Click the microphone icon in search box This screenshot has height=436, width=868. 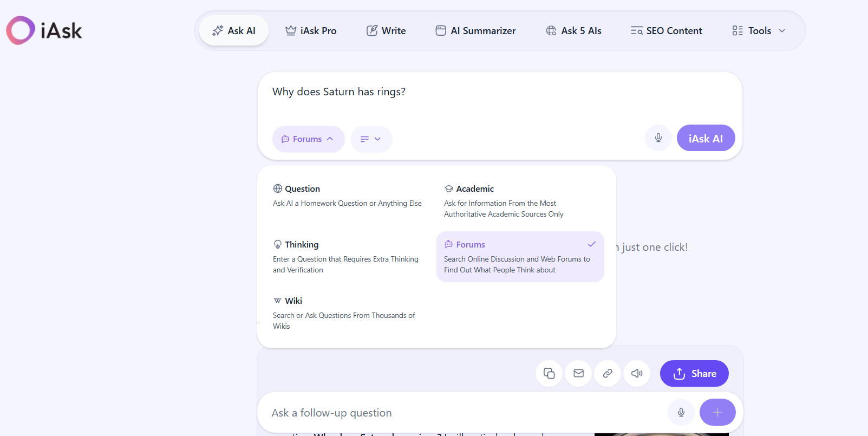click(x=658, y=138)
